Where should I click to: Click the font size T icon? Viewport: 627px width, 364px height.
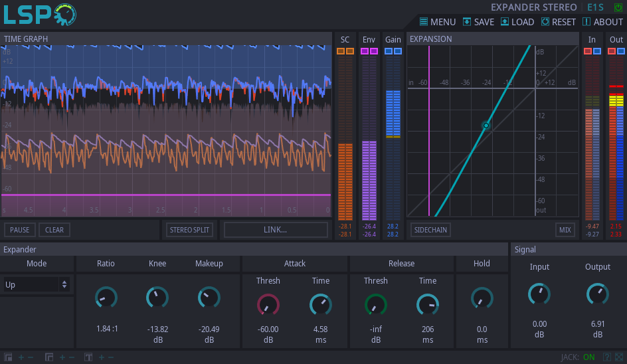[88, 357]
